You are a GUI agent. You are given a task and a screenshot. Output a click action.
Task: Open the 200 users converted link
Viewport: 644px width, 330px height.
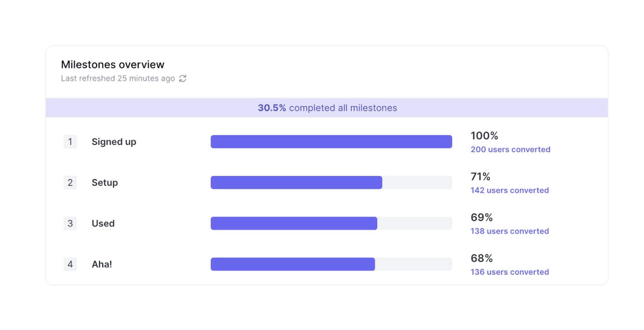tap(510, 149)
